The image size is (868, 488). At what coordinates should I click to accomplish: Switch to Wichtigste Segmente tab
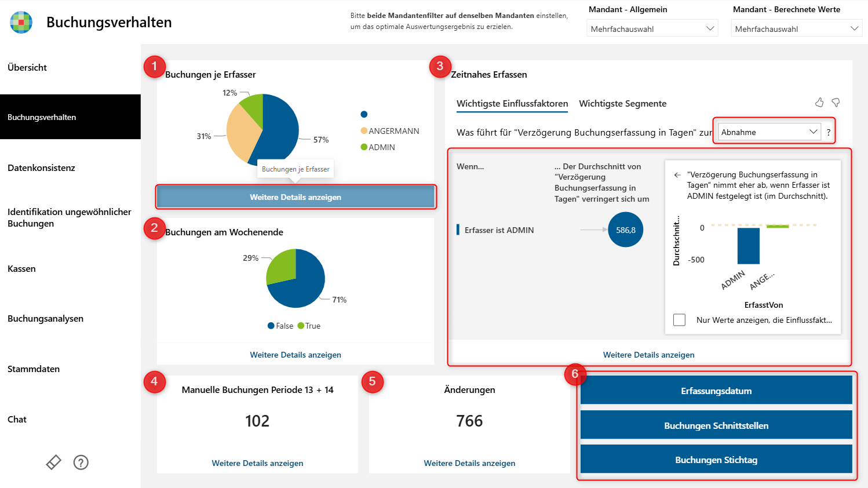click(623, 104)
